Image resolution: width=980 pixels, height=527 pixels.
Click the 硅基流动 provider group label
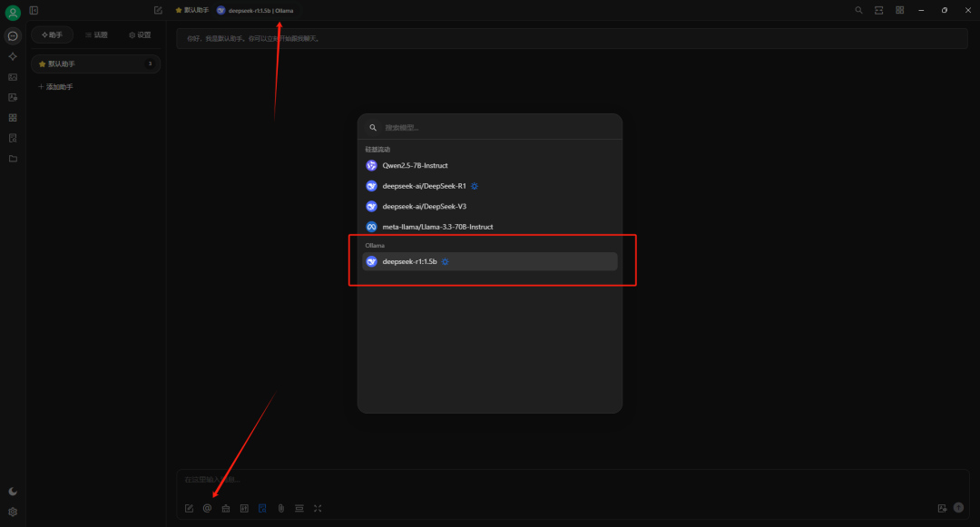coord(377,150)
